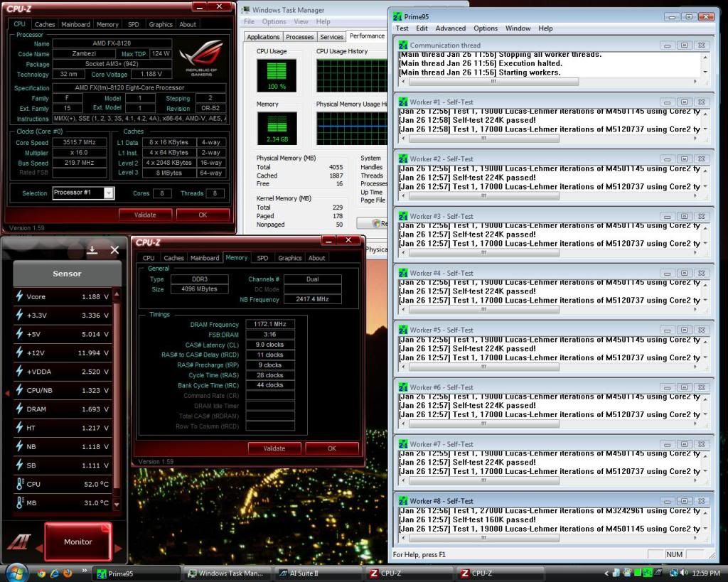Expand hidden system tray icons arrow
This screenshot has width=728, height=582.
coord(606,573)
